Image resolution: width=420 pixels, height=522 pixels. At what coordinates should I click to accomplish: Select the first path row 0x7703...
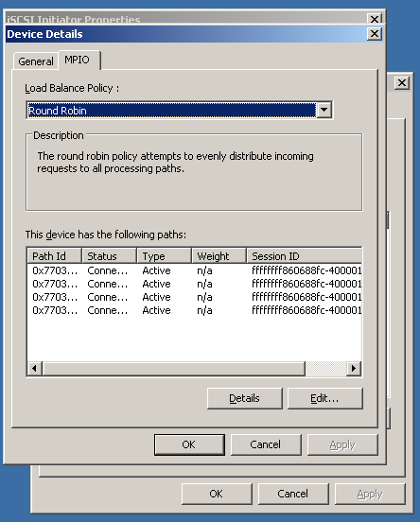point(195,270)
